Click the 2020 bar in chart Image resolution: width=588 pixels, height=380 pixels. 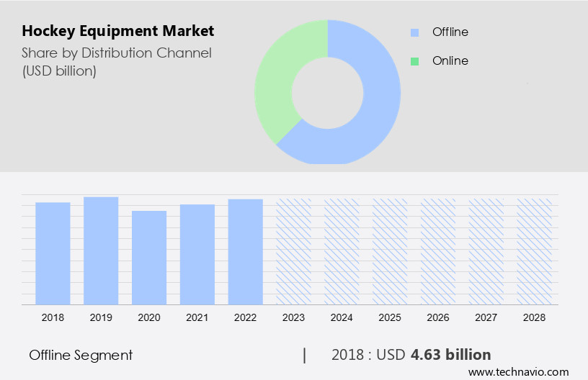(149, 258)
